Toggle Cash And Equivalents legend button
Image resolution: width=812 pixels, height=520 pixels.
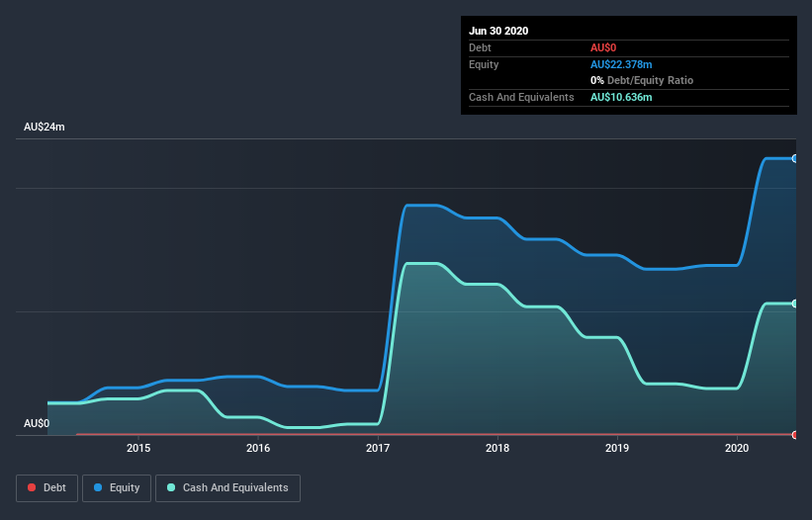click(x=227, y=488)
